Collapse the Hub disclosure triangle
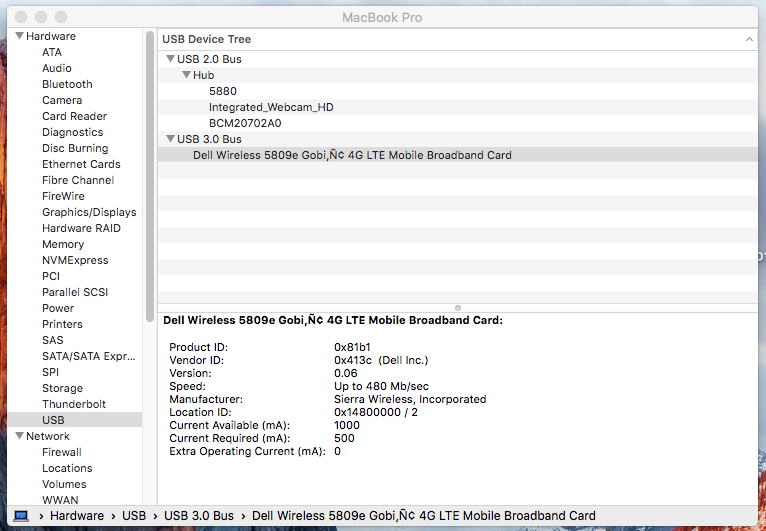Image resolution: width=766 pixels, height=531 pixels. pyautogui.click(x=186, y=76)
